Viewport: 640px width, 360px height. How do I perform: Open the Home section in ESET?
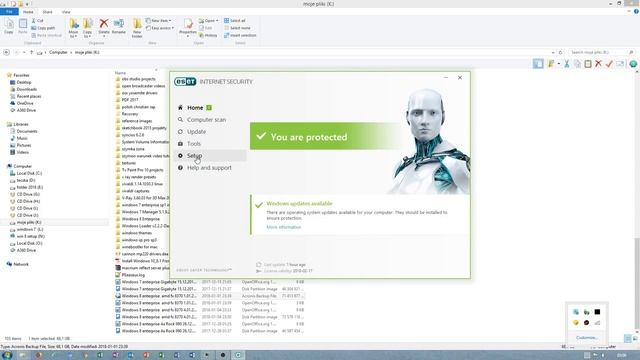tap(195, 108)
